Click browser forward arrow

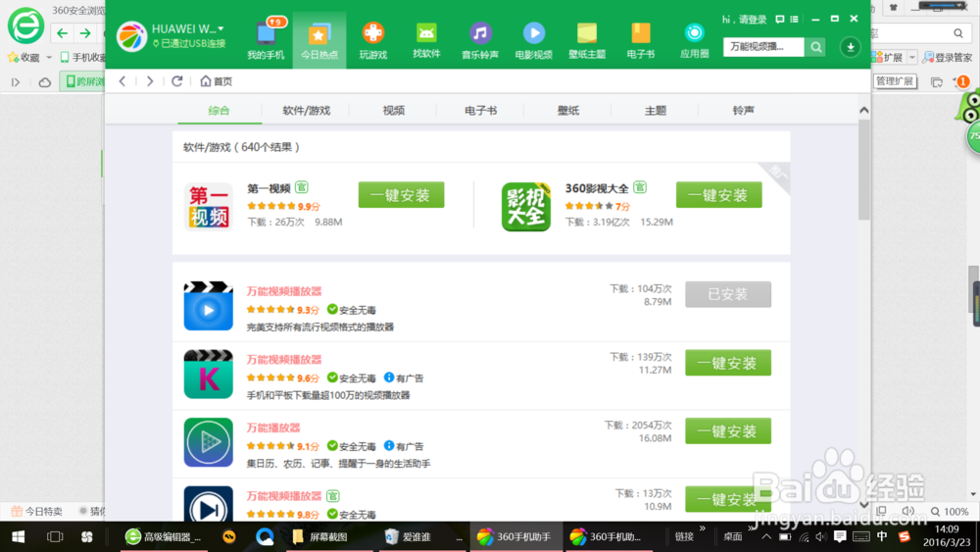point(85,33)
